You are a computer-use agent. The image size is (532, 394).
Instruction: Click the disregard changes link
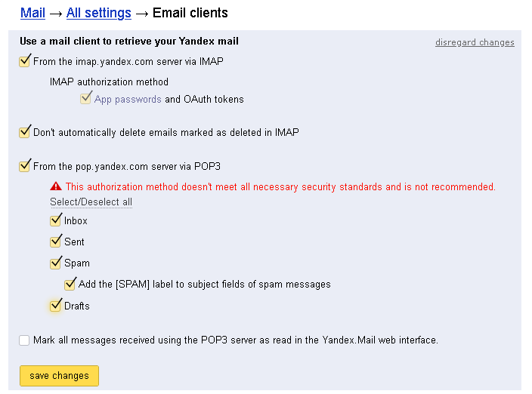coord(475,42)
